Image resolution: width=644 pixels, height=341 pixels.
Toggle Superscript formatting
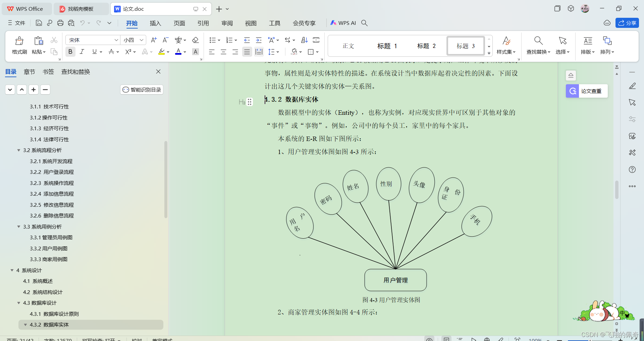pos(128,52)
